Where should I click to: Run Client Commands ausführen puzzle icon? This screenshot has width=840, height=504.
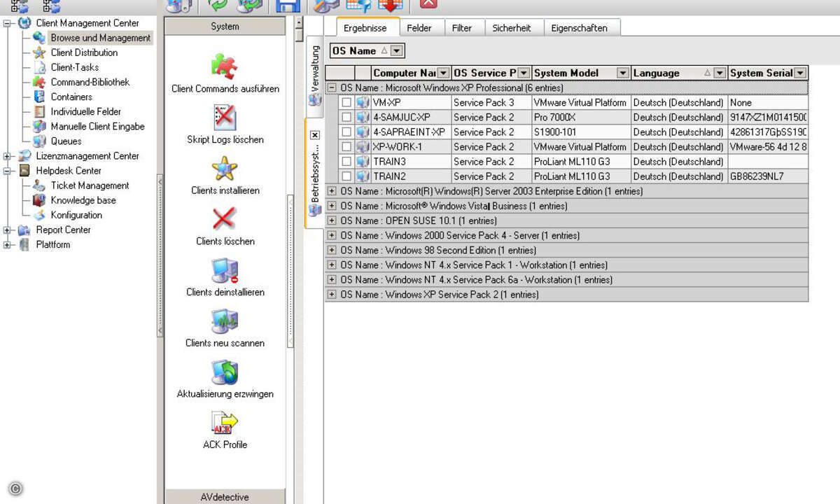[225, 67]
